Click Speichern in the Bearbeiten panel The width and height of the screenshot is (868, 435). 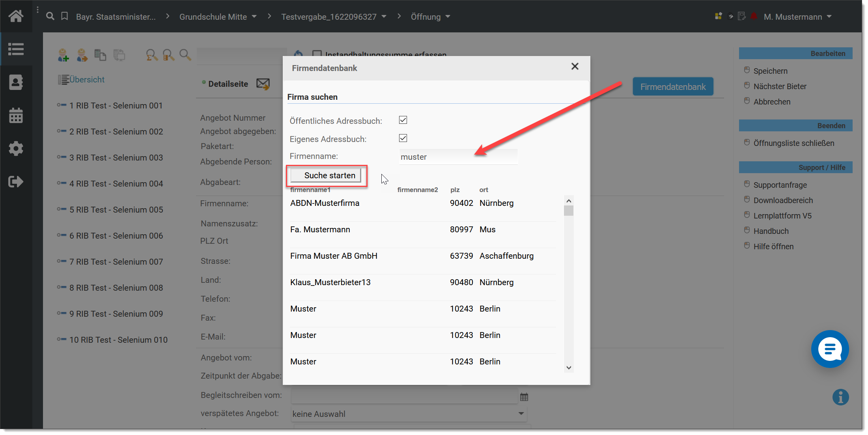(x=770, y=71)
